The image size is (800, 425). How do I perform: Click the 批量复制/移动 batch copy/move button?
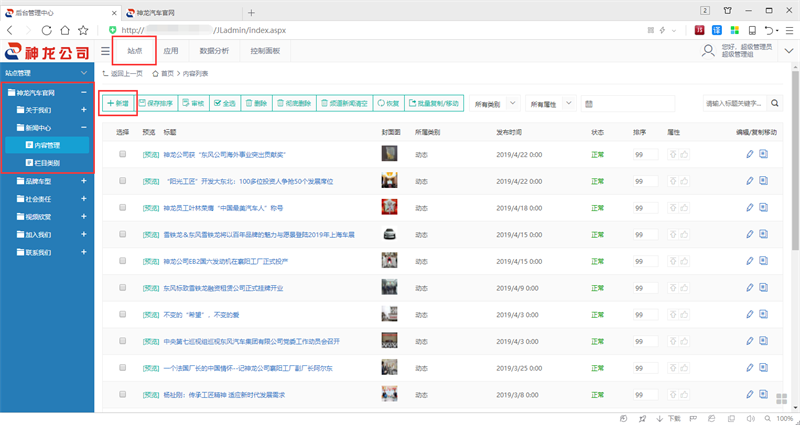click(x=434, y=103)
